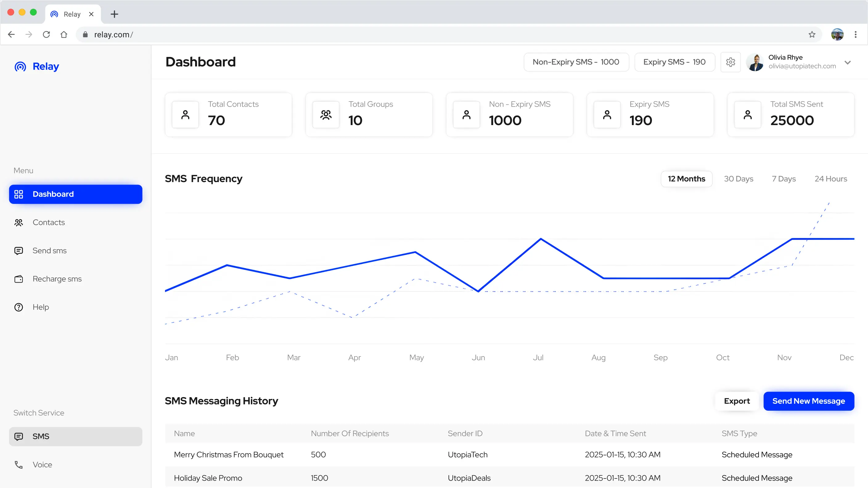This screenshot has width=868, height=488.
Task: Click the Send New Message button
Action: [809, 401]
